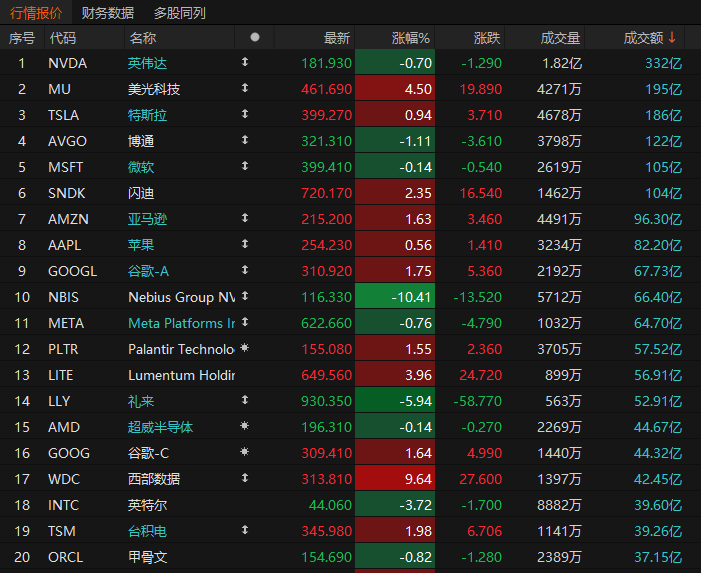The image size is (701, 573).
Task: Click the star icon in the GOOG row
Action: [245, 453]
